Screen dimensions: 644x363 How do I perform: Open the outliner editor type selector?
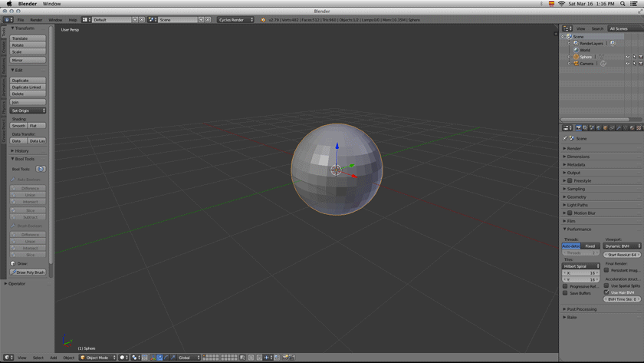[567, 28]
